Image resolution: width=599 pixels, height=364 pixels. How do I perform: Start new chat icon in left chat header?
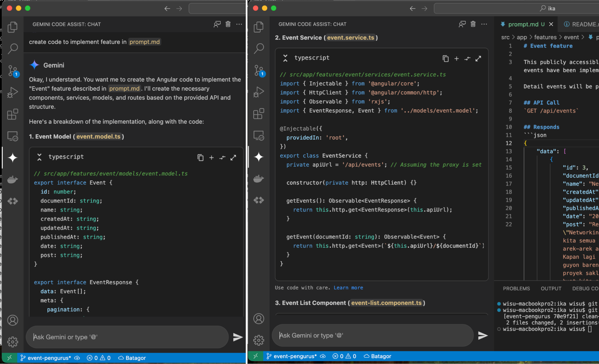[x=217, y=24]
